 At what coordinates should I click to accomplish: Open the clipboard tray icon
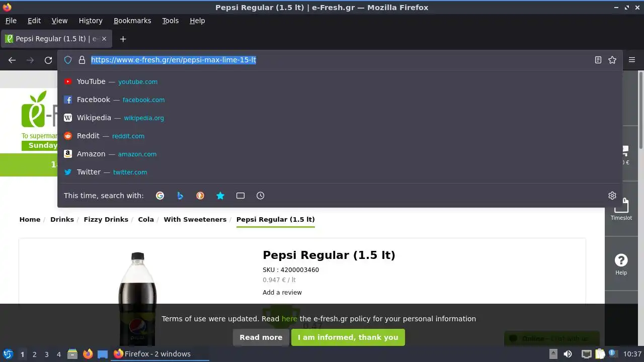(x=600, y=354)
